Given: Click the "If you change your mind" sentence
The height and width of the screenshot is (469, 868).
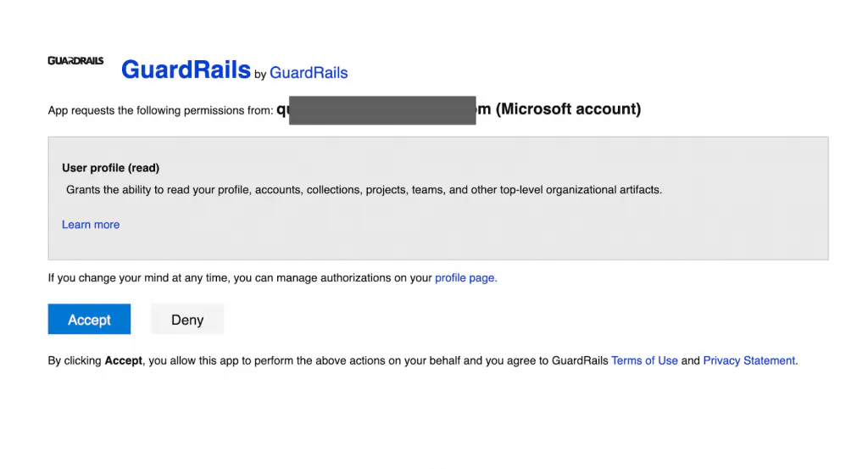Looking at the screenshot, I should [240, 278].
